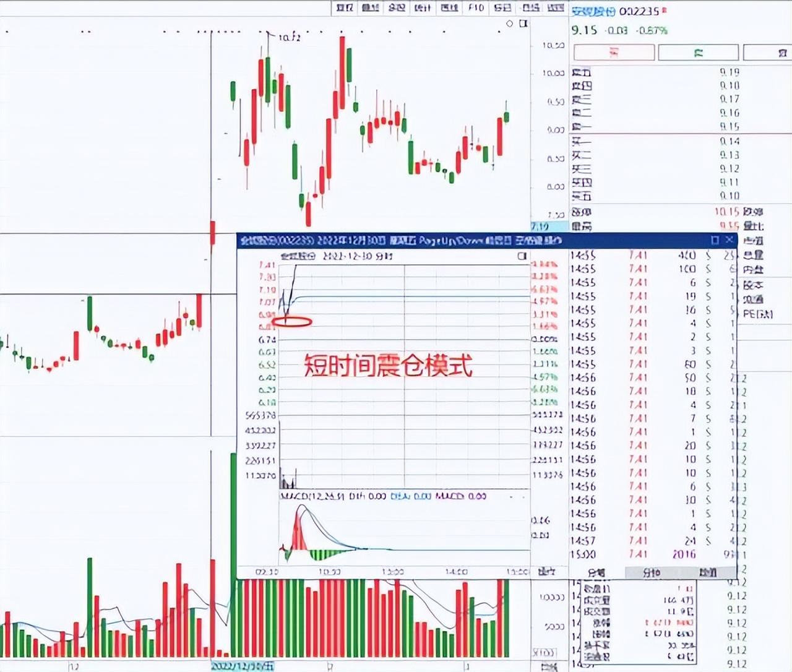Screen dimensions: 792x672
Task: Click the square icon above the K-line chart
Action: coord(523,24)
